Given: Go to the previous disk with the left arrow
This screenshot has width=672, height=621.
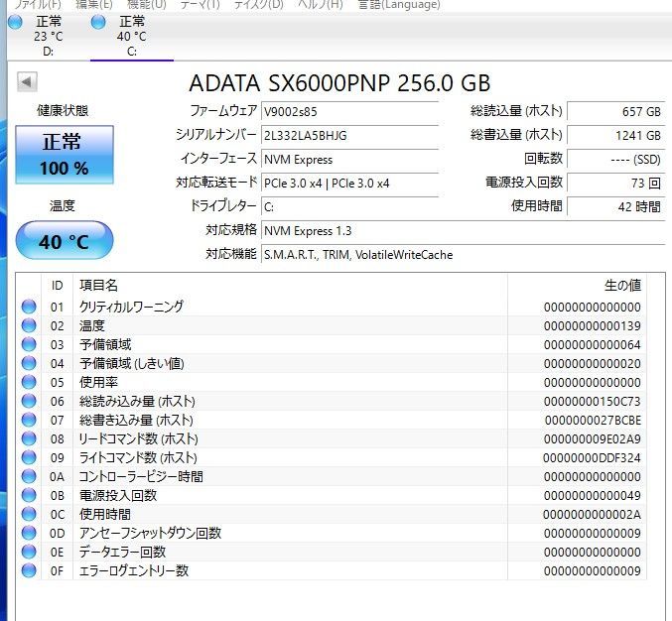Looking at the screenshot, I should tap(27, 81).
